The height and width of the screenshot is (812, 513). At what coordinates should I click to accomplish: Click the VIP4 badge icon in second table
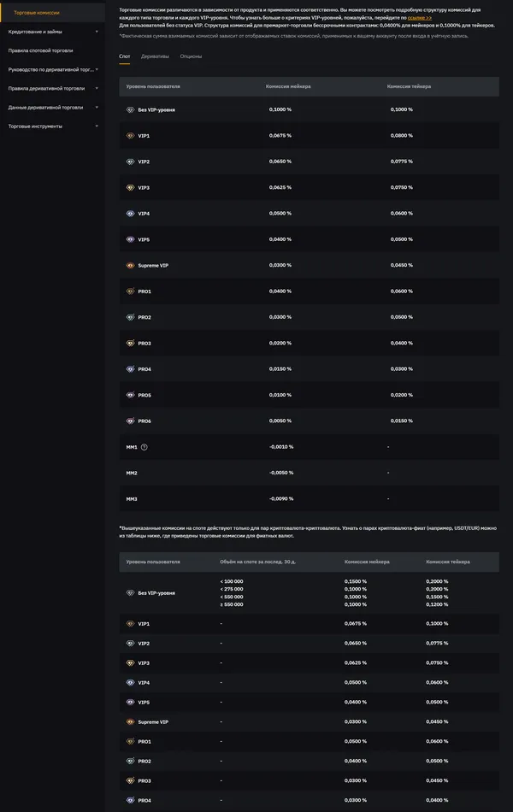click(130, 683)
